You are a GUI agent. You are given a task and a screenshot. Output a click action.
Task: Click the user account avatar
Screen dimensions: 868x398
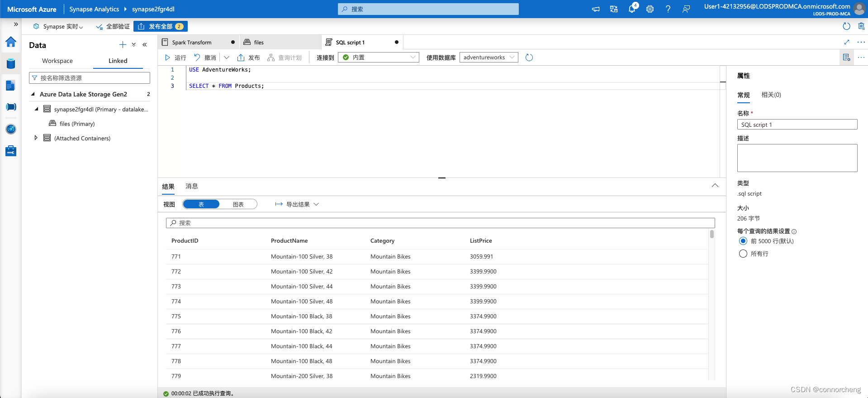coord(859,9)
